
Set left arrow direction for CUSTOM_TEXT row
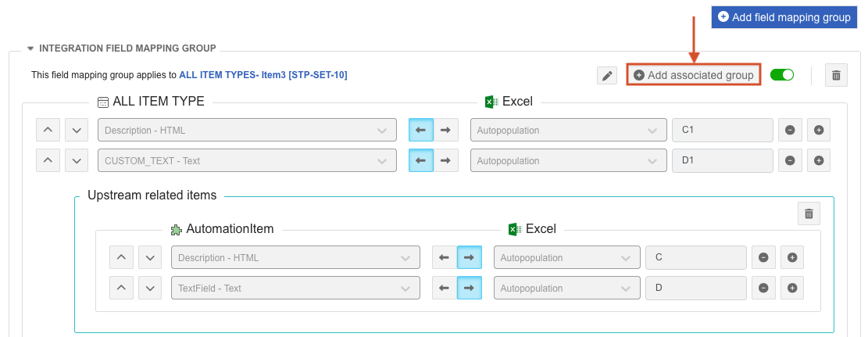(420, 160)
